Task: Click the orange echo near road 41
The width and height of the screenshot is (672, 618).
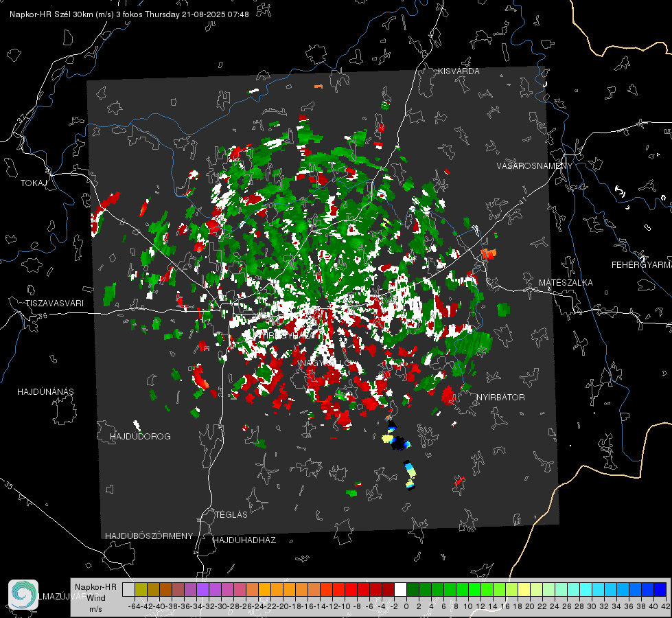Action: point(488,254)
